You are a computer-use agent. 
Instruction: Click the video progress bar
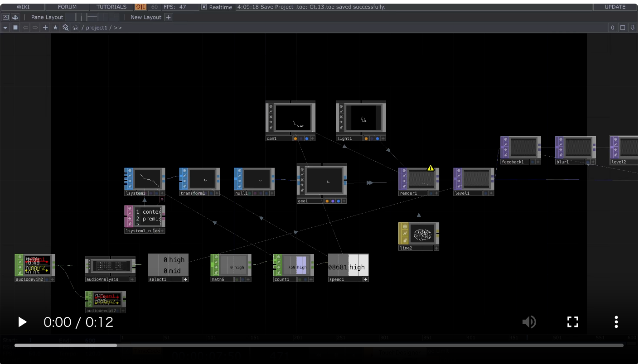click(319, 345)
